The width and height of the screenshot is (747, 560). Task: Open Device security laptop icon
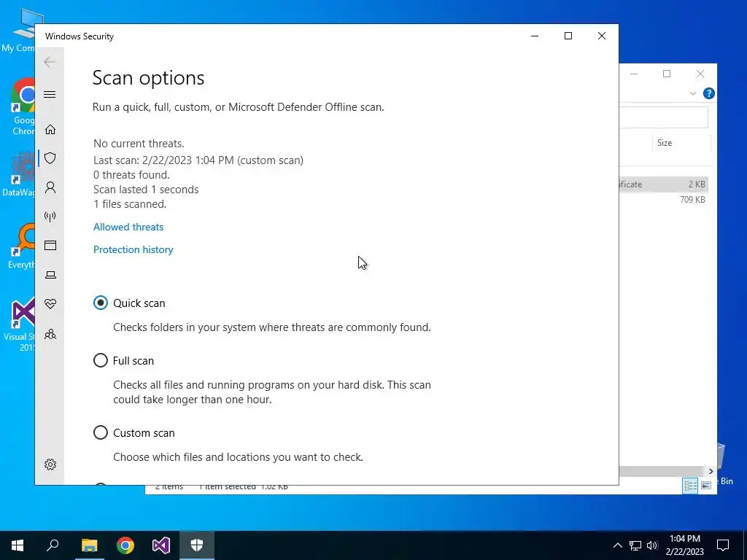(50, 275)
